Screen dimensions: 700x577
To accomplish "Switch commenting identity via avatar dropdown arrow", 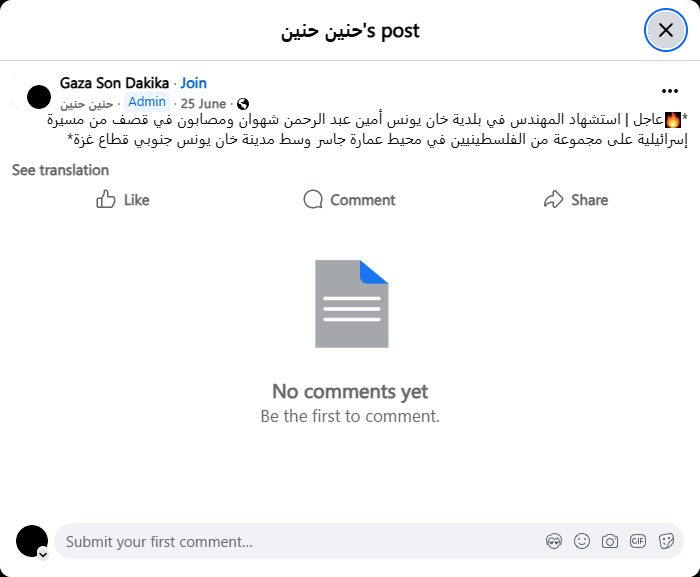I will [x=43, y=553].
